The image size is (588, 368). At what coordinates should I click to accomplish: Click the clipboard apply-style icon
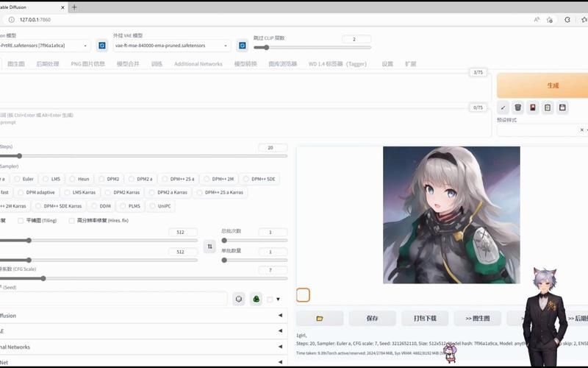tap(548, 107)
